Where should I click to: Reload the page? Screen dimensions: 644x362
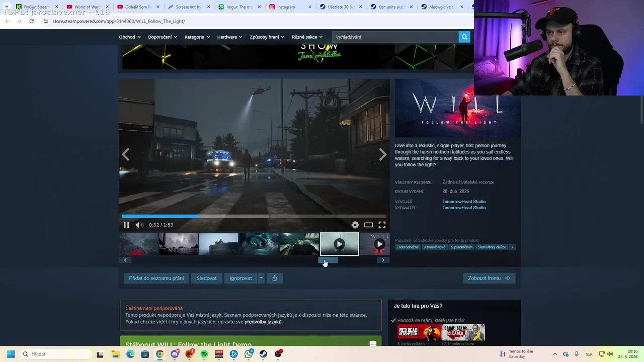[x=31, y=21]
